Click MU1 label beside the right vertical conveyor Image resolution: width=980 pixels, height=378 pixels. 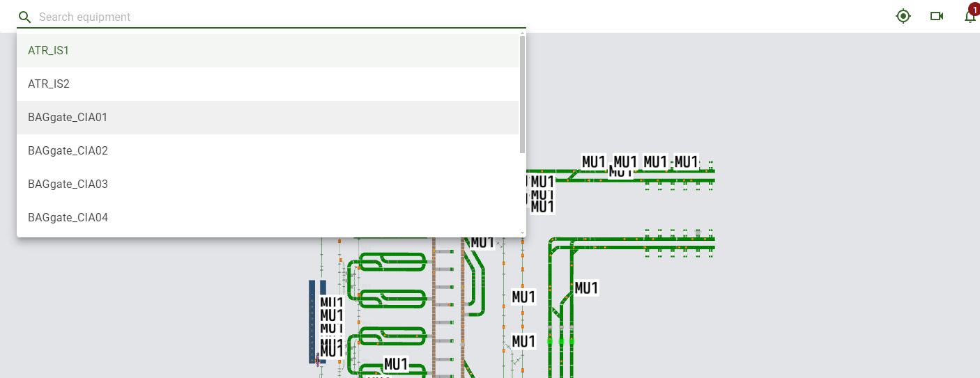click(x=586, y=288)
